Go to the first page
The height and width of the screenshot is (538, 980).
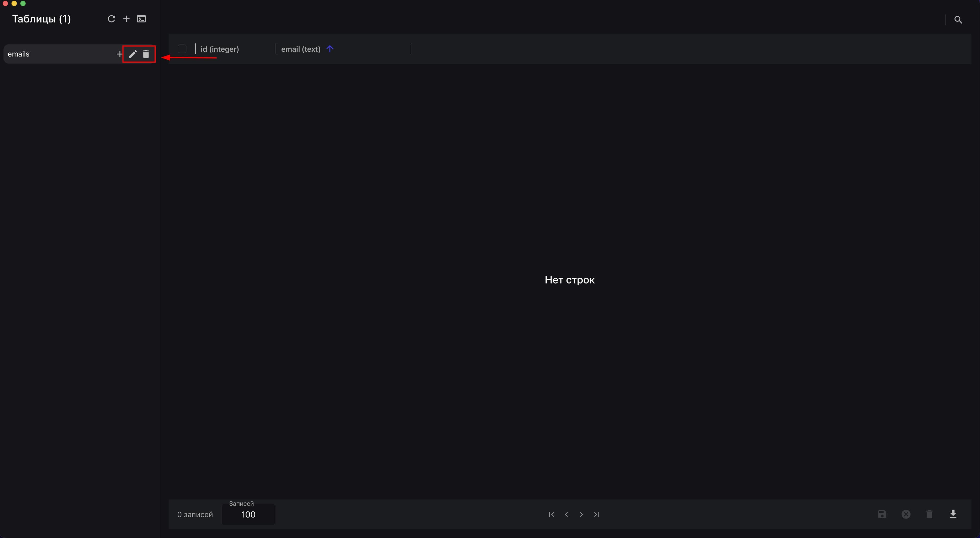click(x=551, y=514)
